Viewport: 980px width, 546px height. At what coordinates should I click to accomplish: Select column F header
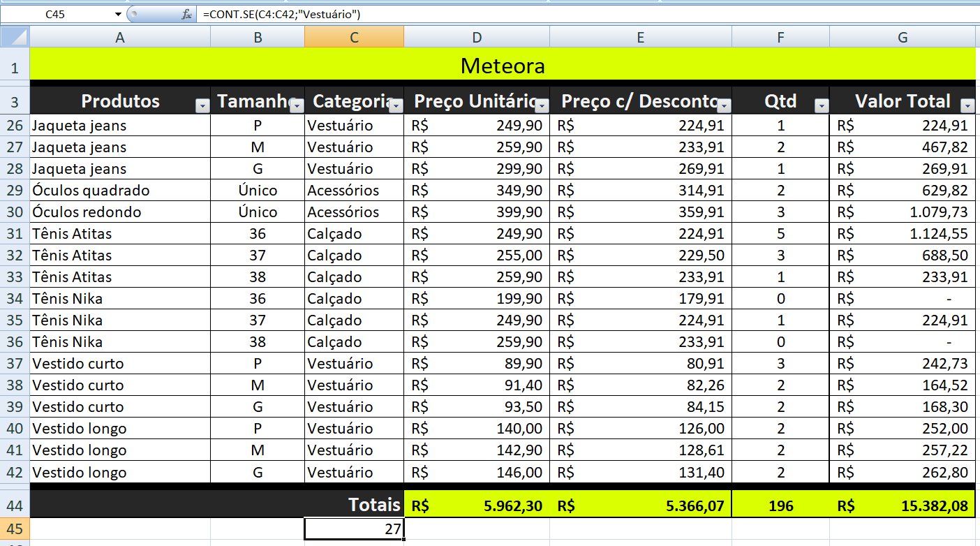coord(780,38)
